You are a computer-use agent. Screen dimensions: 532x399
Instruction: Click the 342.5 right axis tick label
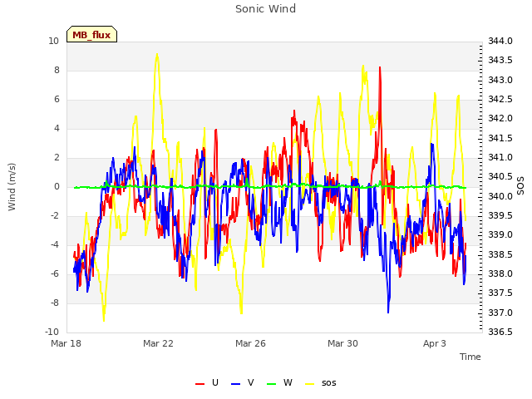click(500, 99)
